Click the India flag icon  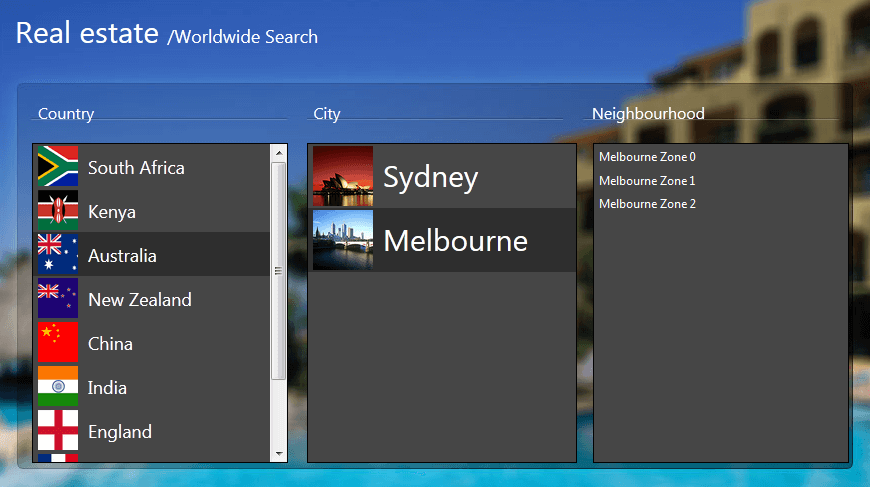(57, 387)
